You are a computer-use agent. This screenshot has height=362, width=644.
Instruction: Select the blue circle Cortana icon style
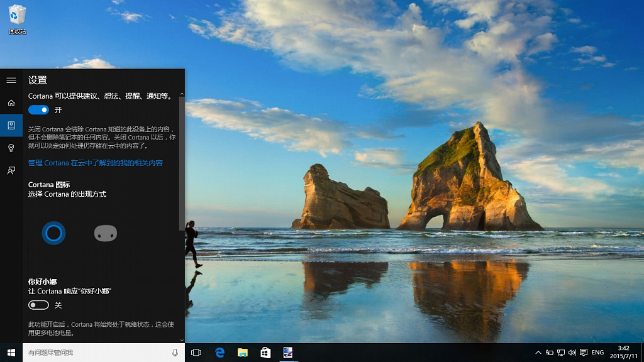coord(54,233)
